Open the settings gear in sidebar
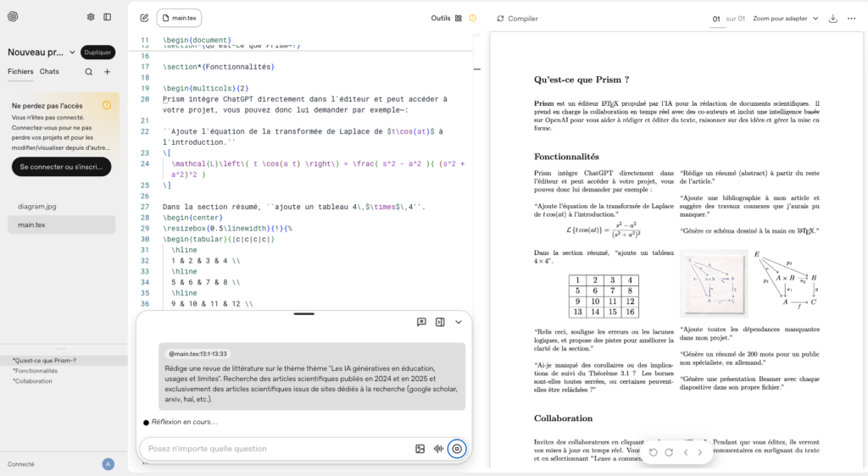 tap(91, 17)
